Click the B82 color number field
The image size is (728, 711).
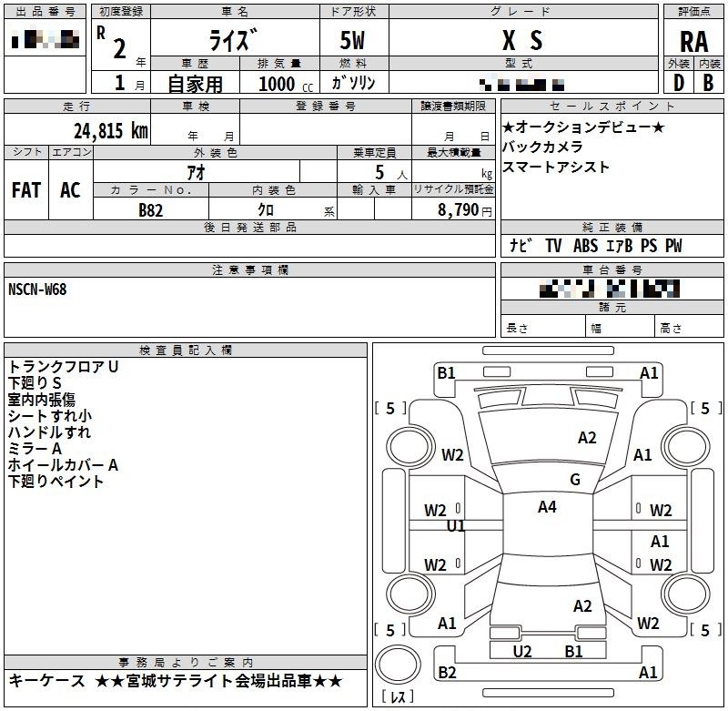pos(151,208)
